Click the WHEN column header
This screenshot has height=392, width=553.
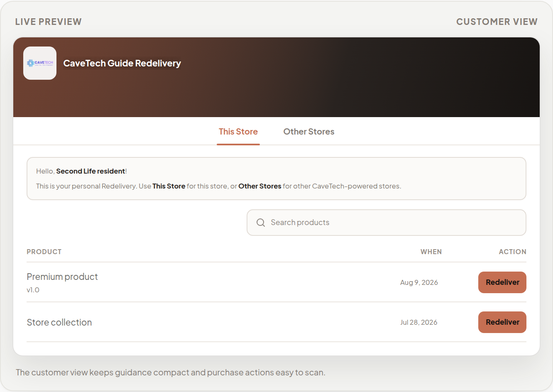click(x=431, y=252)
